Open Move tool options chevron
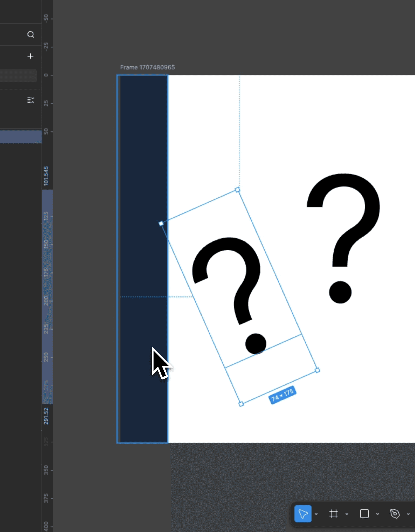The image size is (415, 532). pyautogui.click(x=316, y=514)
